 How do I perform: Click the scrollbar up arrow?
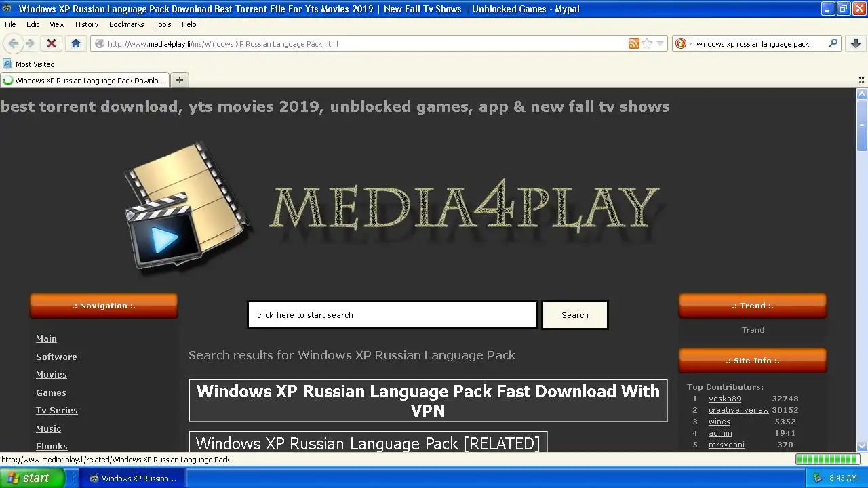pos(863,94)
